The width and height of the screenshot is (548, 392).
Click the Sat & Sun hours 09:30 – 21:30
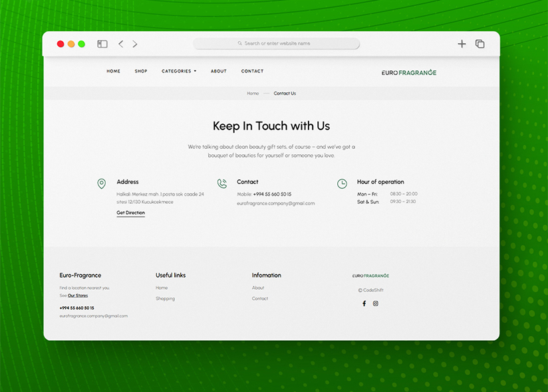(403, 202)
